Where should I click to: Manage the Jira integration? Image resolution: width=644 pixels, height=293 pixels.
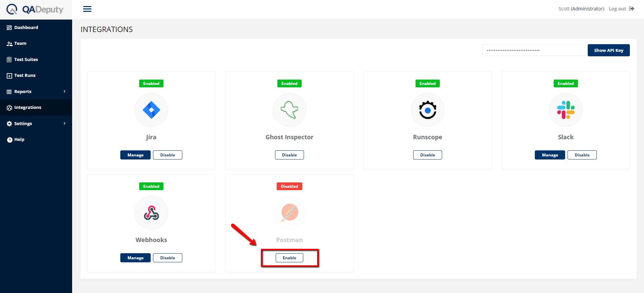(x=135, y=155)
